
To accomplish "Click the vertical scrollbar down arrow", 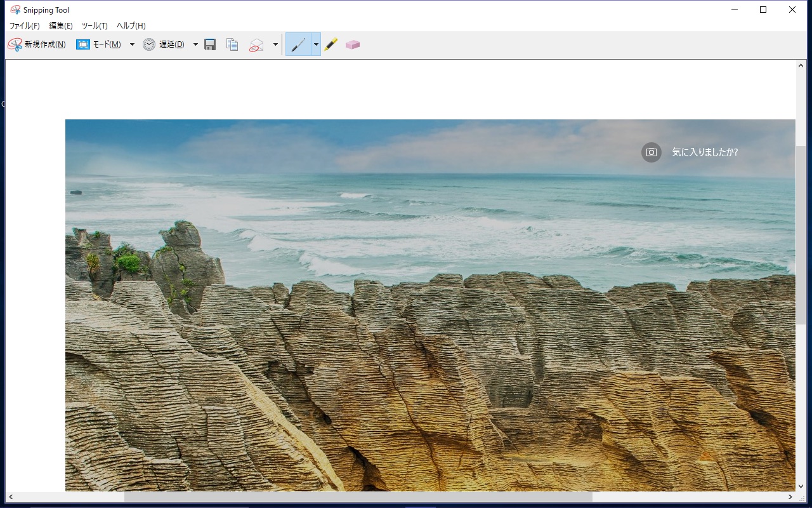I will [801, 486].
